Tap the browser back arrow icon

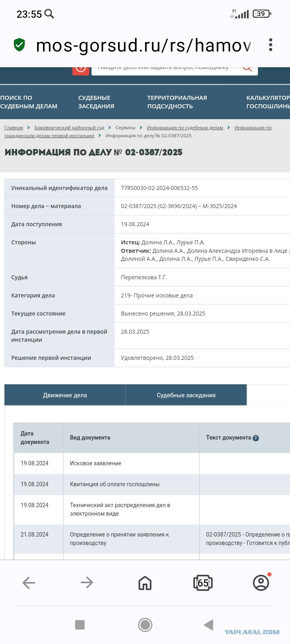click(x=29, y=582)
